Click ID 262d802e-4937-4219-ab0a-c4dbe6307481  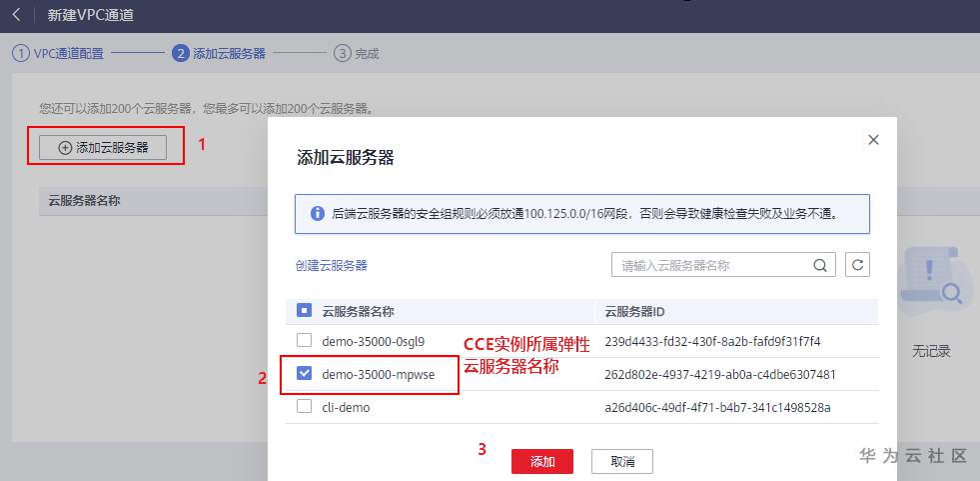click(x=720, y=374)
